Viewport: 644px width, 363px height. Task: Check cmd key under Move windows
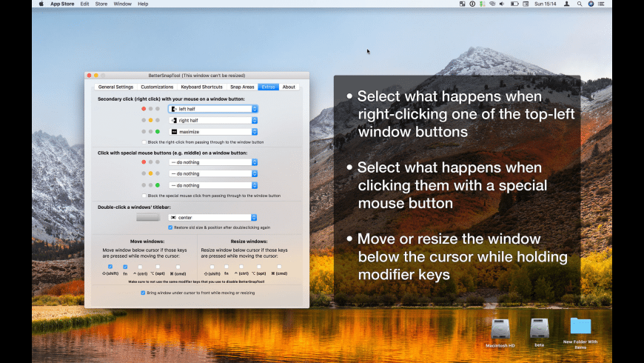coord(178,267)
